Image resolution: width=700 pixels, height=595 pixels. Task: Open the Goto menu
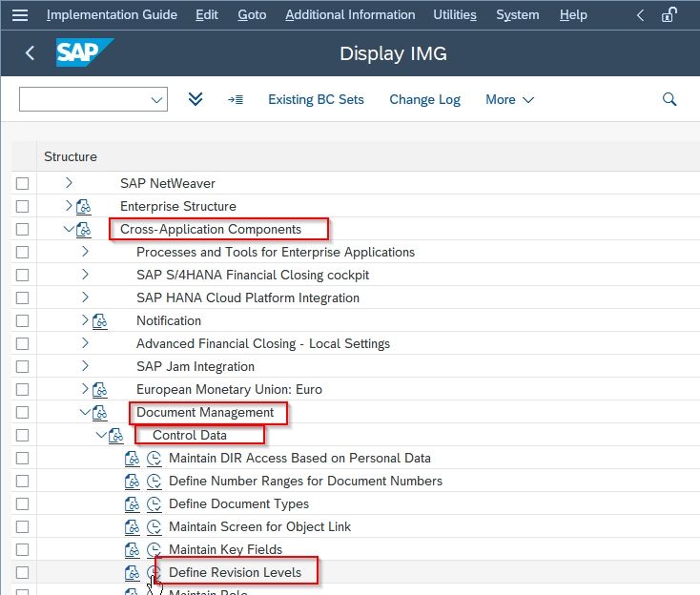[x=252, y=14]
